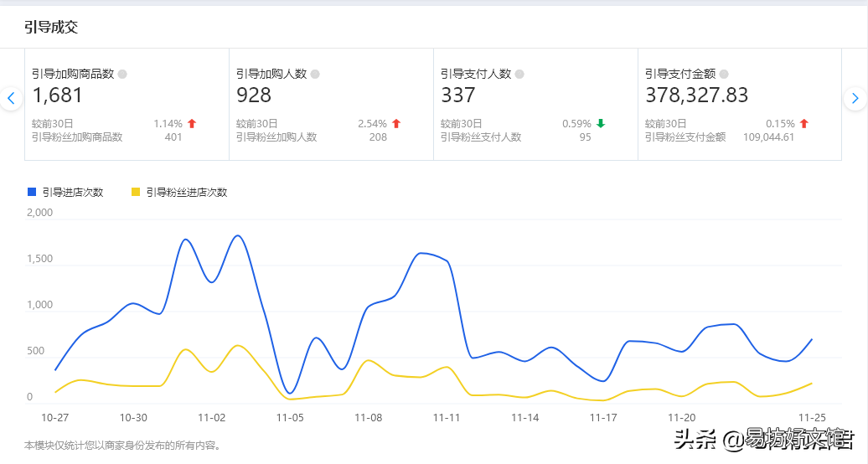Click 引导粉丝加购人数 label
Viewport: 868px width, 464px height.
[276, 137]
